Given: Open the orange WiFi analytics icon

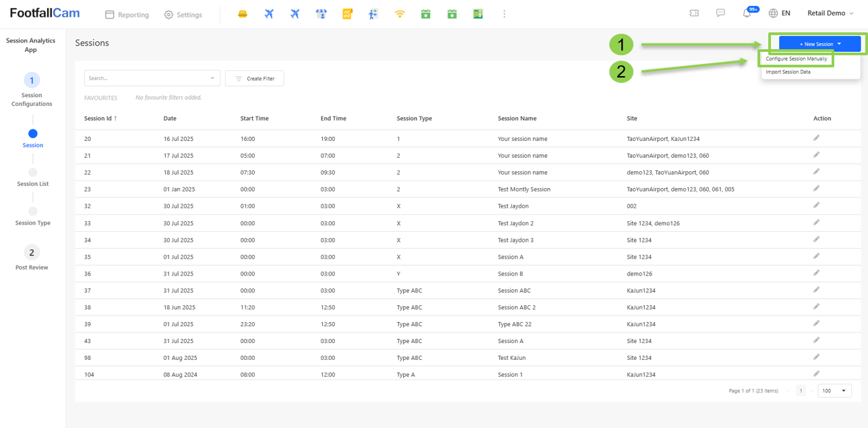Looking at the screenshot, I should (400, 14).
